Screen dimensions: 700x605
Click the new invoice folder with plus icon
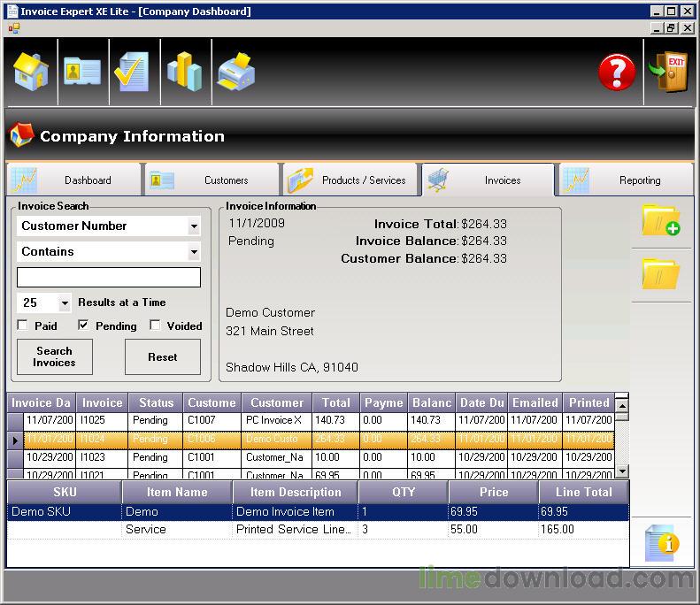pyautogui.click(x=660, y=220)
